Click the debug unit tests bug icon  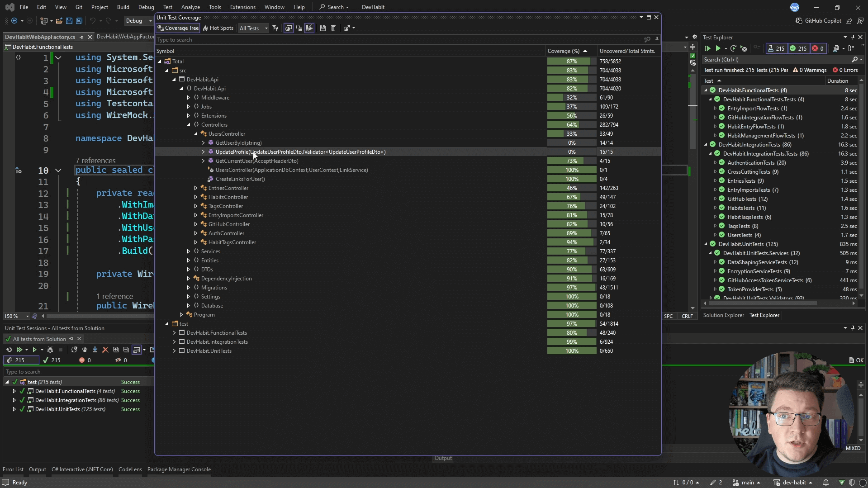click(x=50, y=350)
